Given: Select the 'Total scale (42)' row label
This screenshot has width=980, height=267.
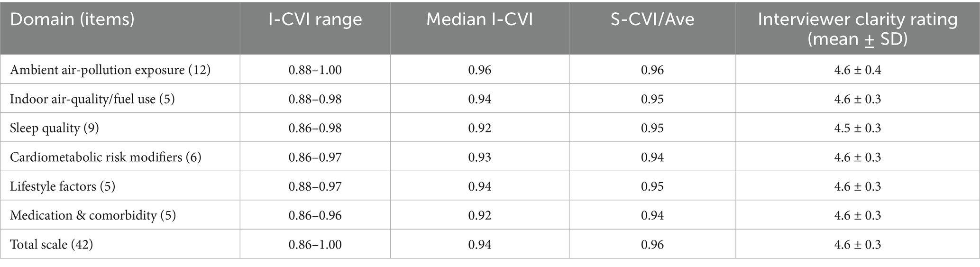Looking at the screenshot, I should [x=52, y=244].
